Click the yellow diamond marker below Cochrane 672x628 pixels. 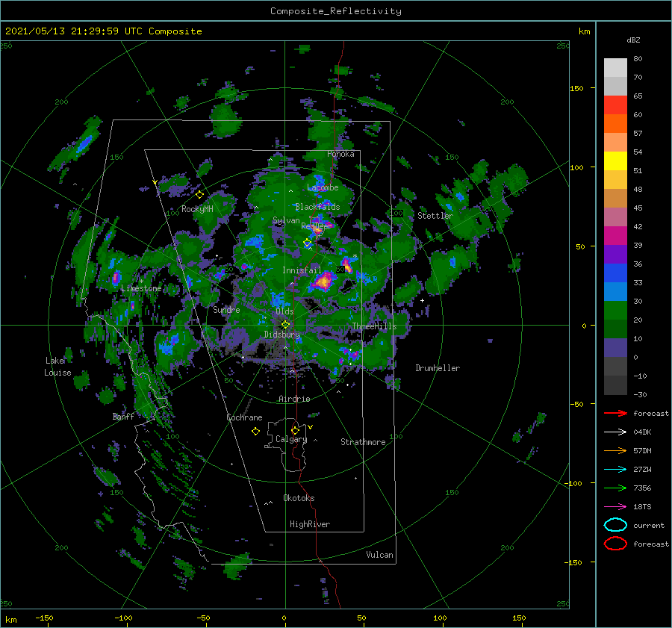[255, 432]
